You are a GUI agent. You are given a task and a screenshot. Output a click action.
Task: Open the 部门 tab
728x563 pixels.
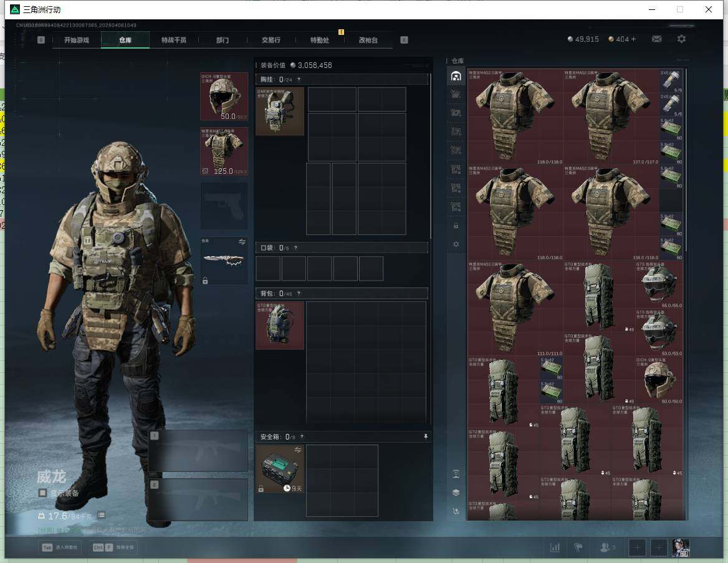[223, 40]
